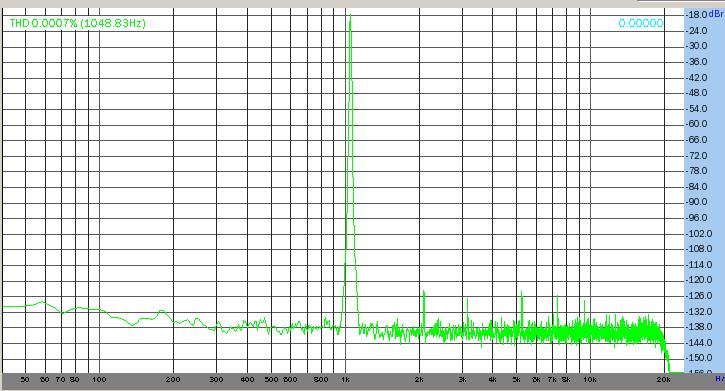Select the -150.0 level axis label
The image size is (725, 391).
(698, 358)
